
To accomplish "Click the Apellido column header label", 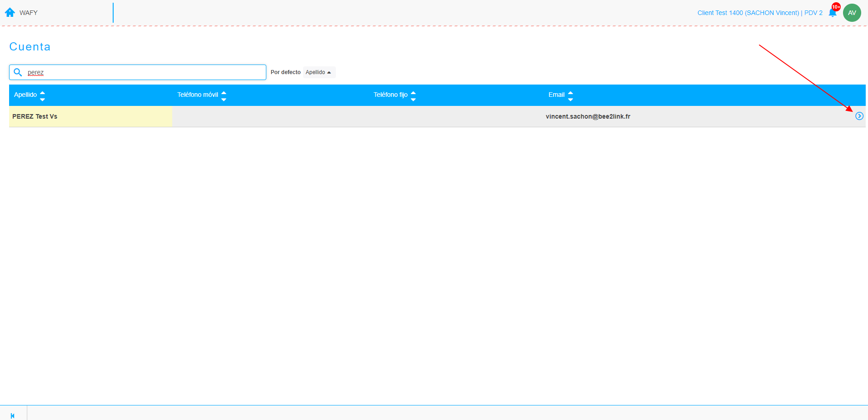I will [x=25, y=95].
